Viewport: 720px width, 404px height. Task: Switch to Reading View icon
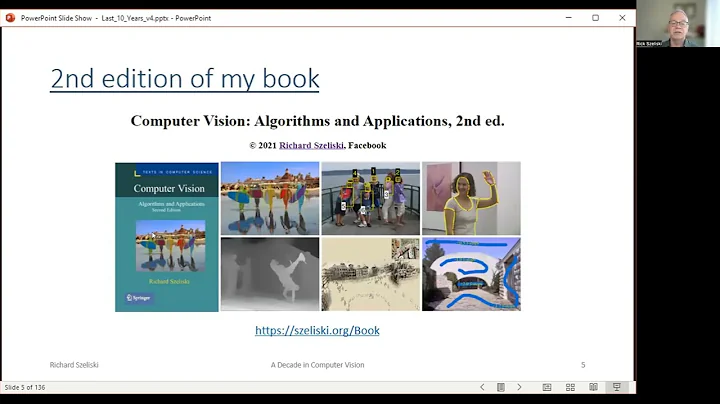(x=593, y=387)
